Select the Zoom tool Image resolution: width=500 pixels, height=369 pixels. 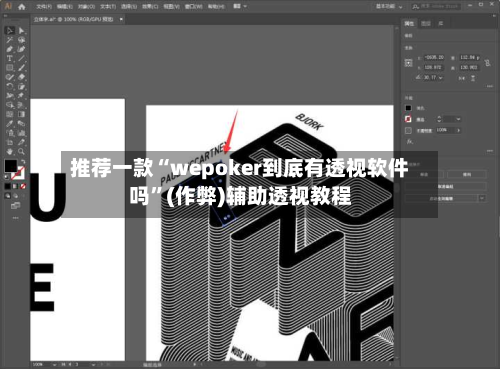click(x=21, y=152)
